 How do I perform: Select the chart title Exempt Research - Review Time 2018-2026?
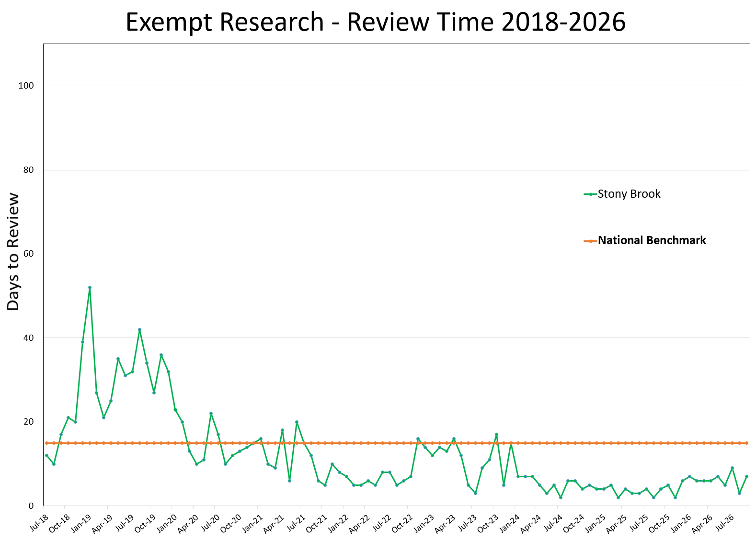376,22
